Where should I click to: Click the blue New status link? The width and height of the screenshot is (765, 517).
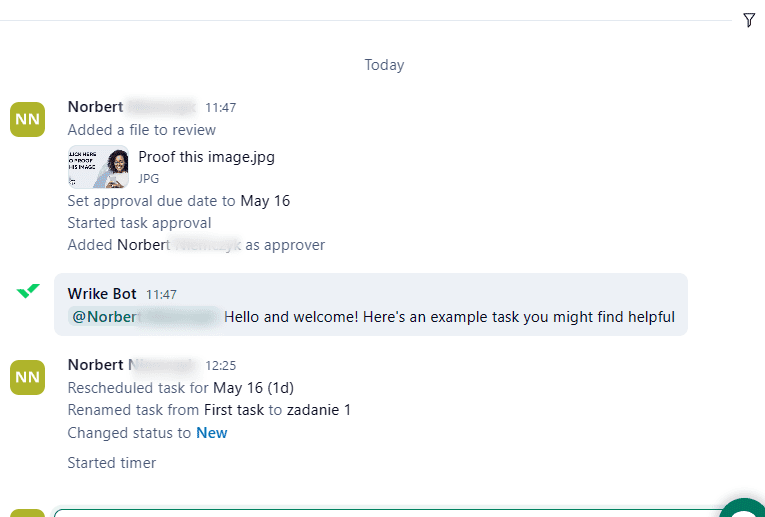point(211,433)
